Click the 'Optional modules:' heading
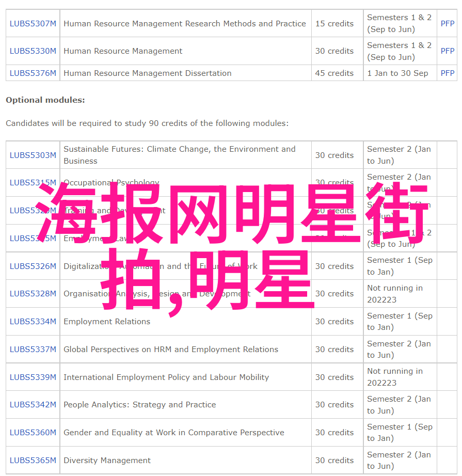462x476 pixels. click(45, 100)
